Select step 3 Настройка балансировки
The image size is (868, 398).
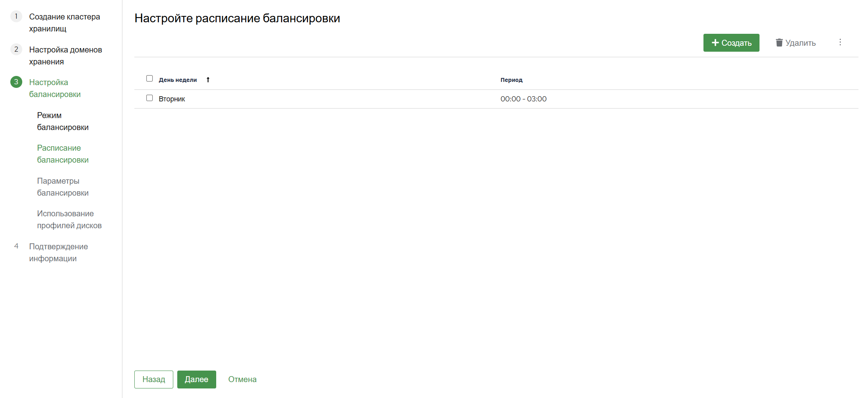point(55,88)
